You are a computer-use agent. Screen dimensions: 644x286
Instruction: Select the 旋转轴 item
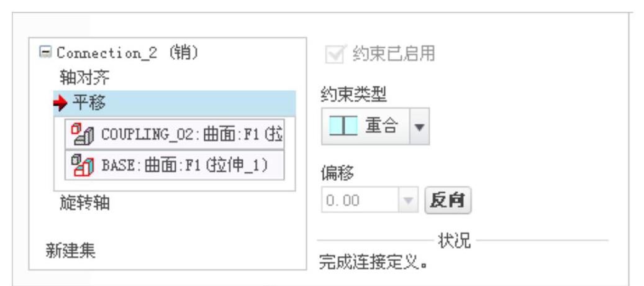coord(84,203)
